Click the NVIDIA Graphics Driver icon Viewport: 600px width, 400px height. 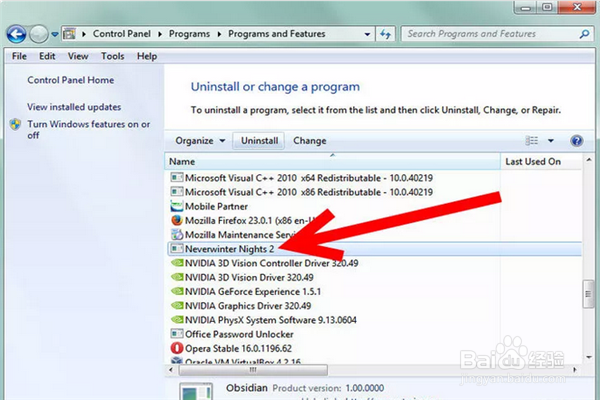pyautogui.click(x=177, y=305)
